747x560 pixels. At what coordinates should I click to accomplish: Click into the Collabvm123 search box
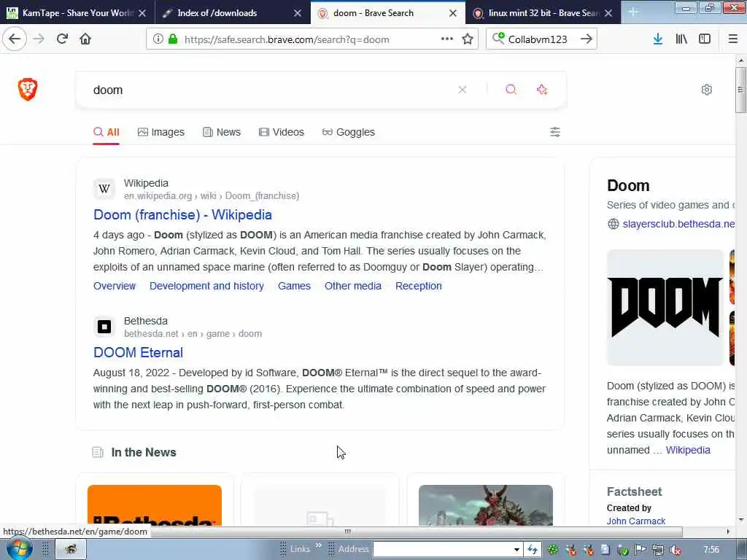(541, 39)
